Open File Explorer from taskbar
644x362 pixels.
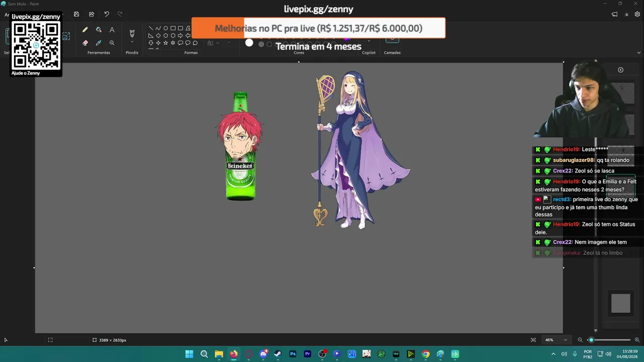click(x=219, y=354)
